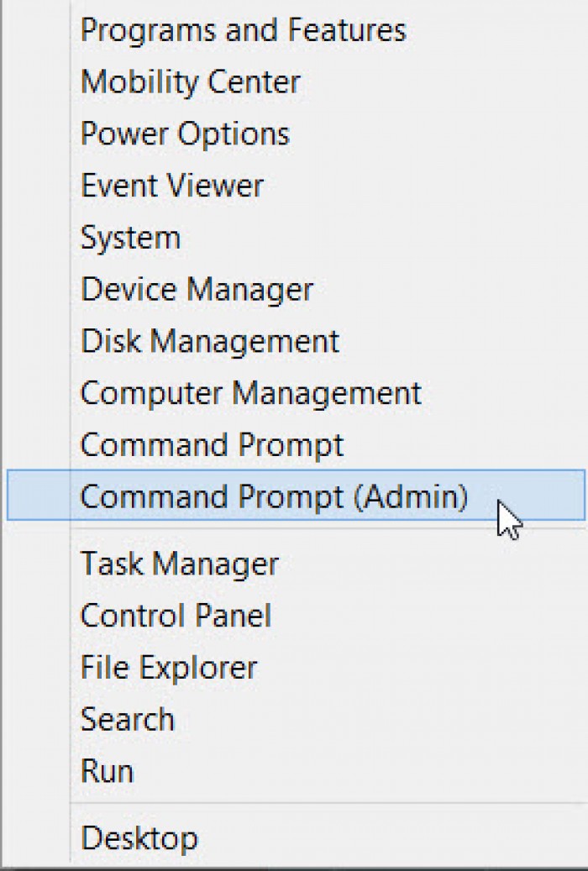This screenshot has width=588, height=871.
Task: Open Event Viewer
Action: click(171, 186)
